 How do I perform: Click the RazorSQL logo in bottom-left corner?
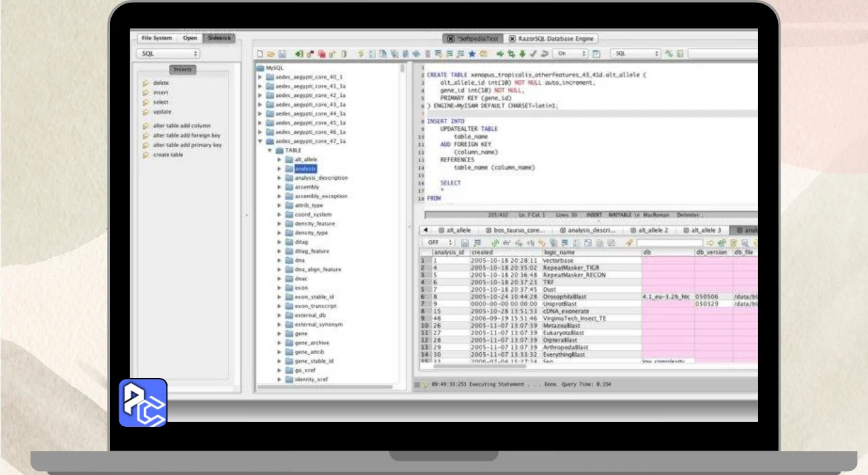pyautogui.click(x=143, y=403)
